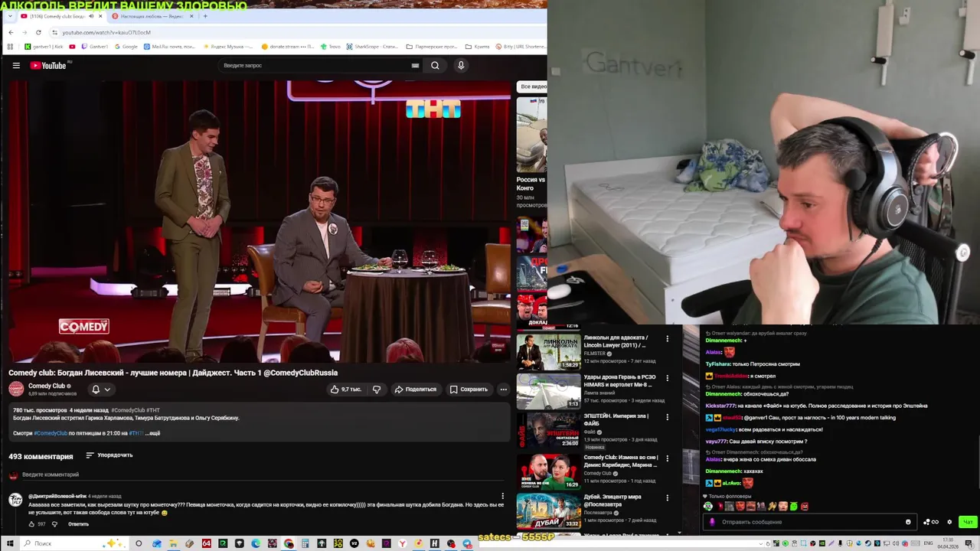Open the Windows Start button

tap(10, 543)
